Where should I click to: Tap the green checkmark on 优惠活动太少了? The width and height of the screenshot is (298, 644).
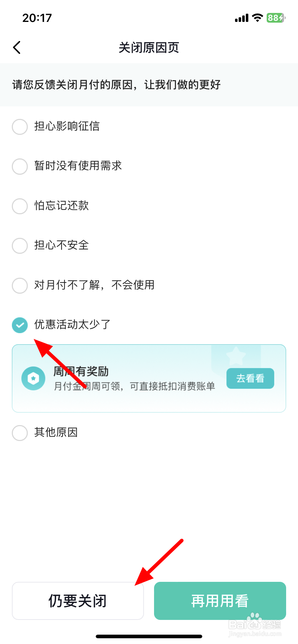click(20, 325)
